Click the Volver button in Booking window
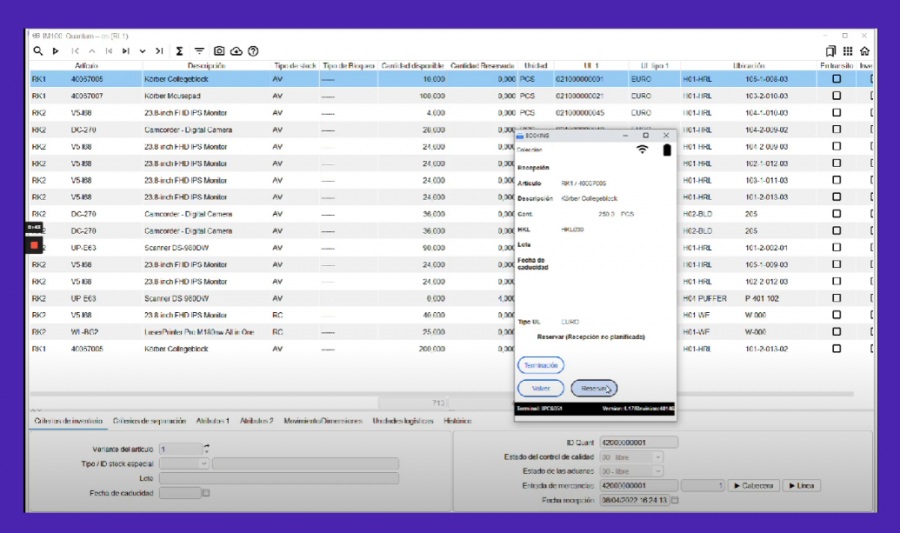900x533 pixels. tap(541, 388)
